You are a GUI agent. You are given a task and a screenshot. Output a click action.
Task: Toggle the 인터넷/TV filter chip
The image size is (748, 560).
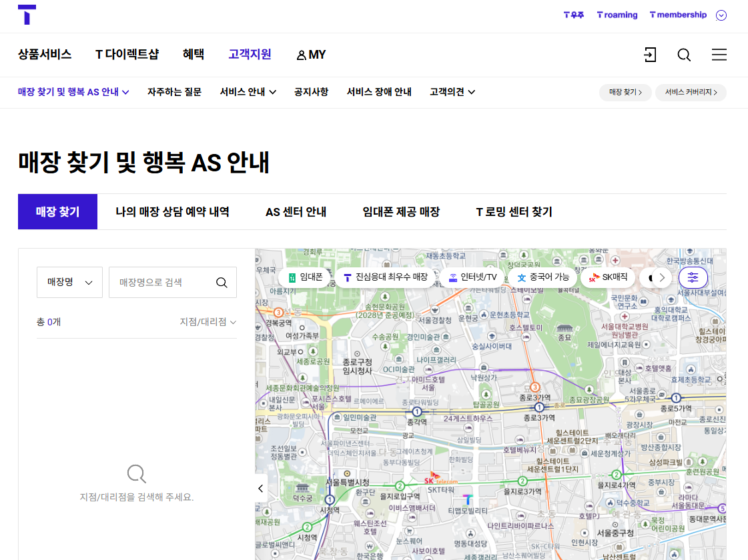(x=472, y=277)
